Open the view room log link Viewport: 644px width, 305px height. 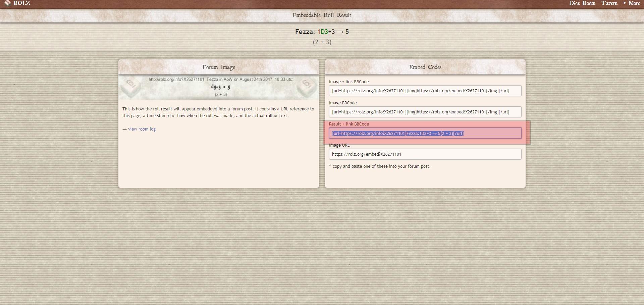tap(142, 129)
